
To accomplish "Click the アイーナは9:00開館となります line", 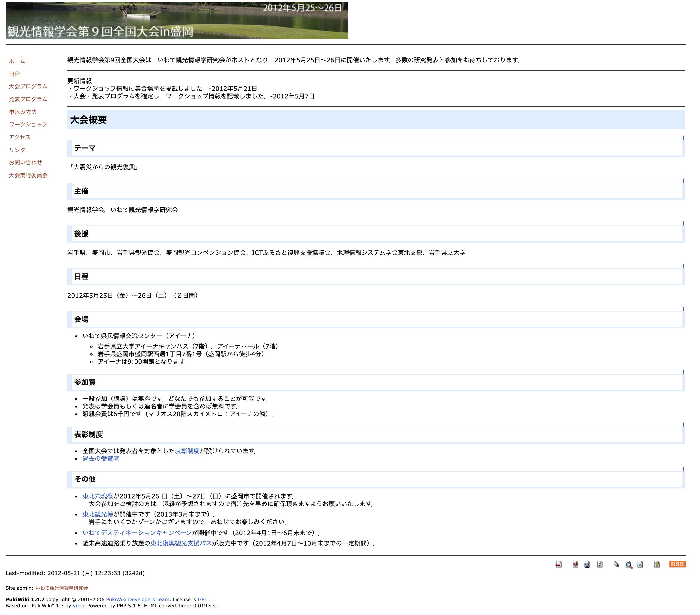I will [142, 361].
